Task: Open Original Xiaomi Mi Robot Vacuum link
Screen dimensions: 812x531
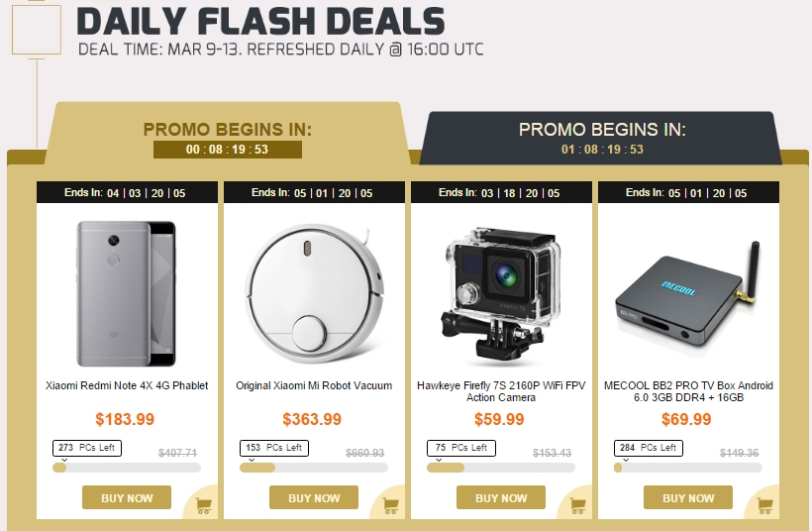Action: 314,386
